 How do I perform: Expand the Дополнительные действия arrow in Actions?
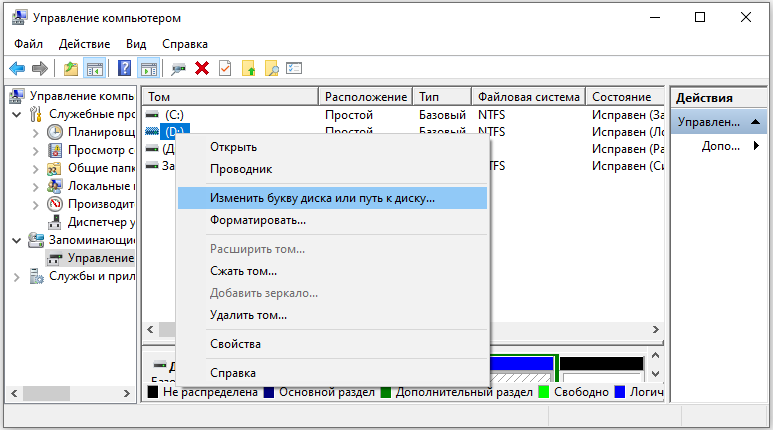(x=756, y=146)
